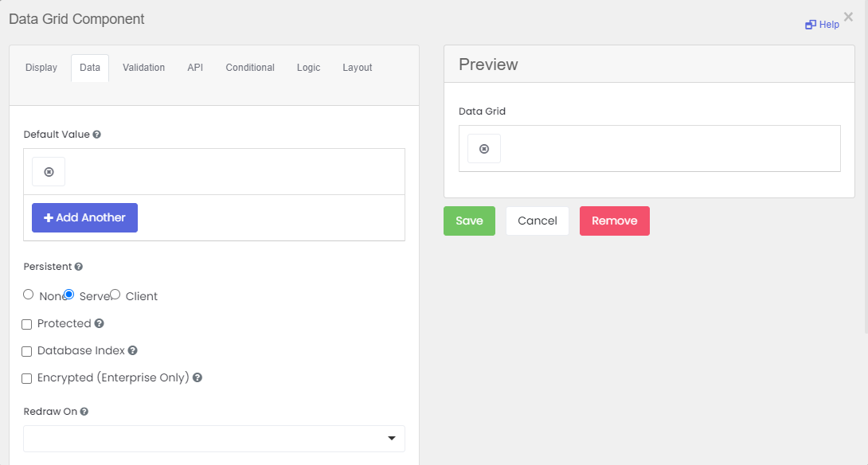Click the Redraw On help icon
868x465 pixels.
(84, 412)
